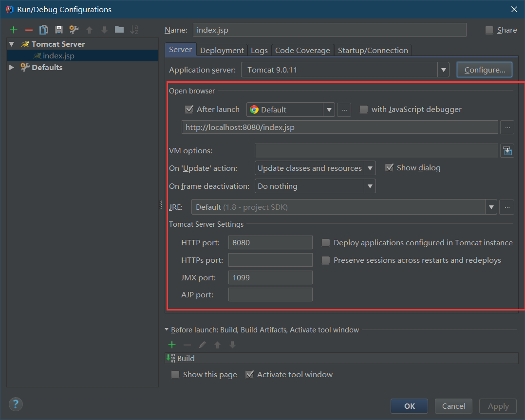525x420 pixels.
Task: Expand Defaults tree node
Action: [x=12, y=67]
